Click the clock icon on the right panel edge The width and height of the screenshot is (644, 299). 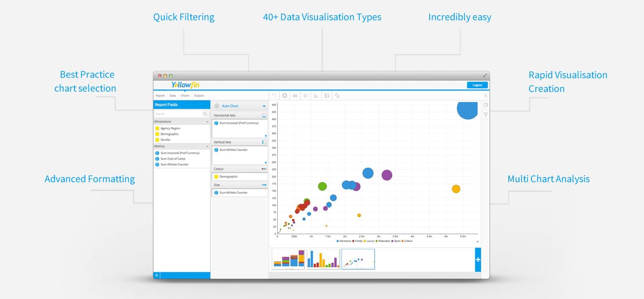point(486,105)
